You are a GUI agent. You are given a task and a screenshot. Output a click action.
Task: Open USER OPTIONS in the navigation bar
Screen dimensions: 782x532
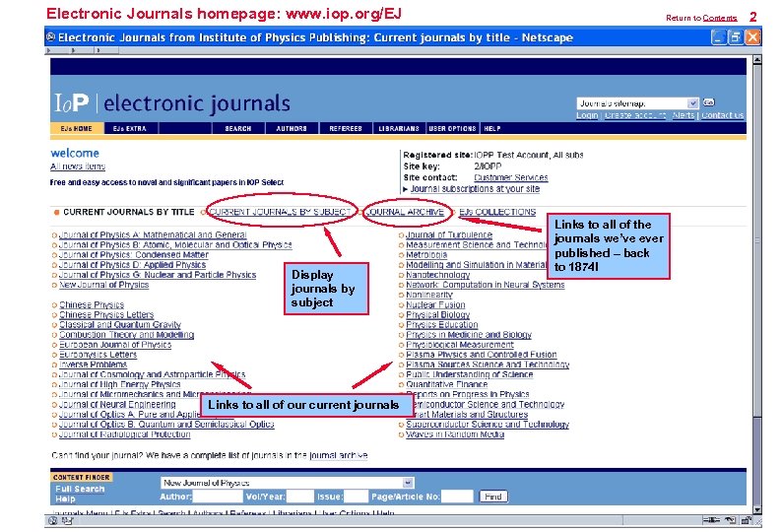(452, 128)
